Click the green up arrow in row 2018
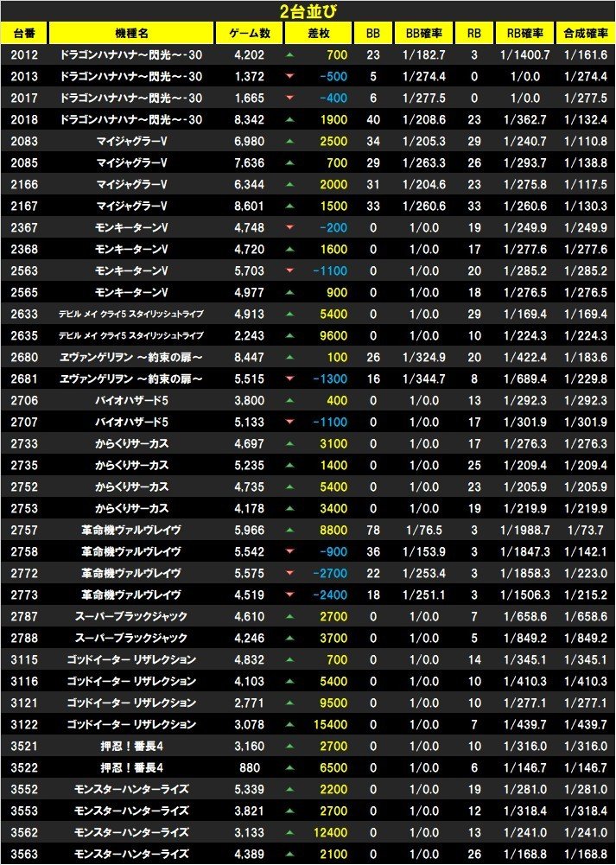Screen dimensions: 616x865 click(x=290, y=120)
